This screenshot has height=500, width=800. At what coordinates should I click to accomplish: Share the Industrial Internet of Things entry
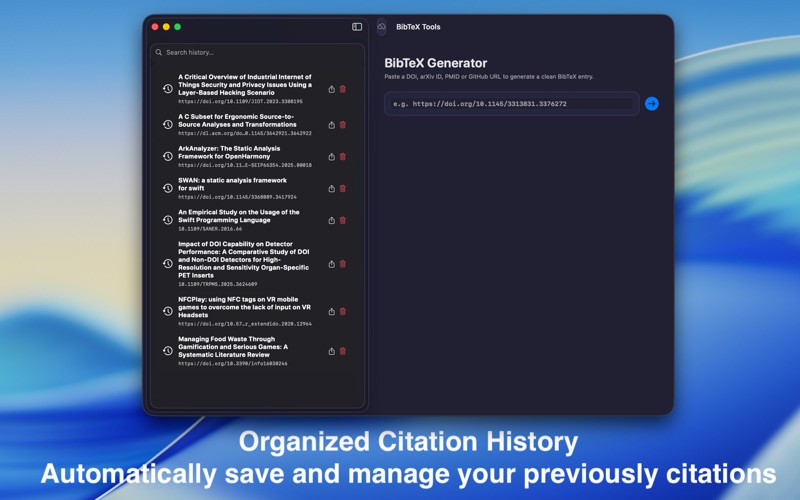click(x=332, y=89)
